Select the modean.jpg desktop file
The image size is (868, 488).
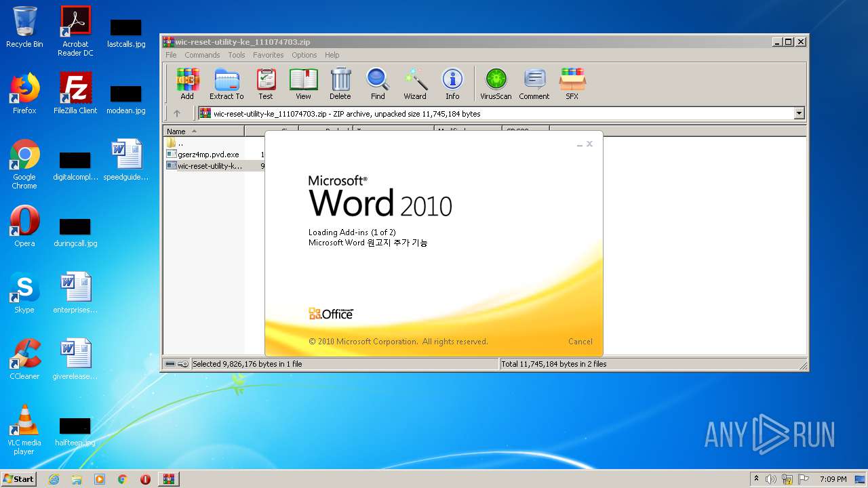coord(126,99)
